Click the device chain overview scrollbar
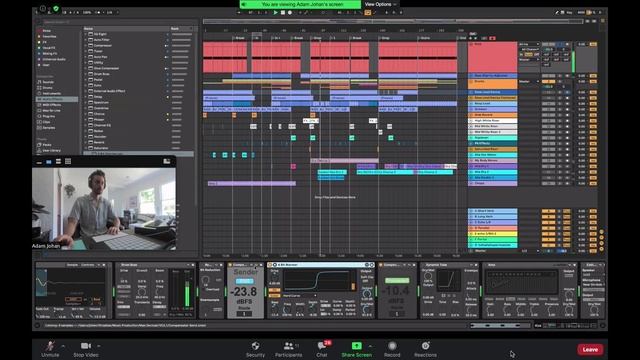The height and width of the screenshot is (360, 640). pos(500,326)
